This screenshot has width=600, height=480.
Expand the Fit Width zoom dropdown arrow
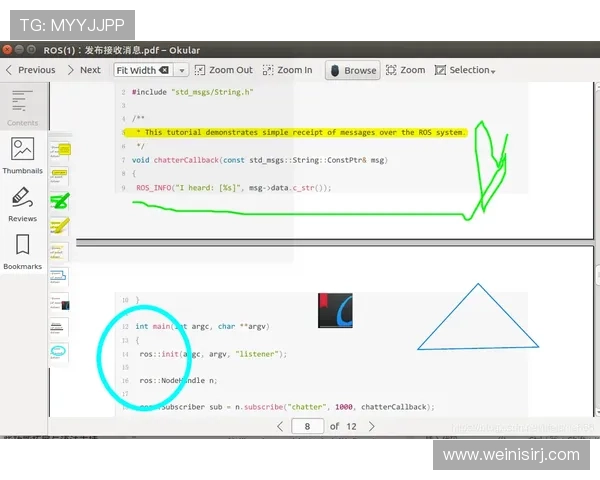tap(181, 70)
